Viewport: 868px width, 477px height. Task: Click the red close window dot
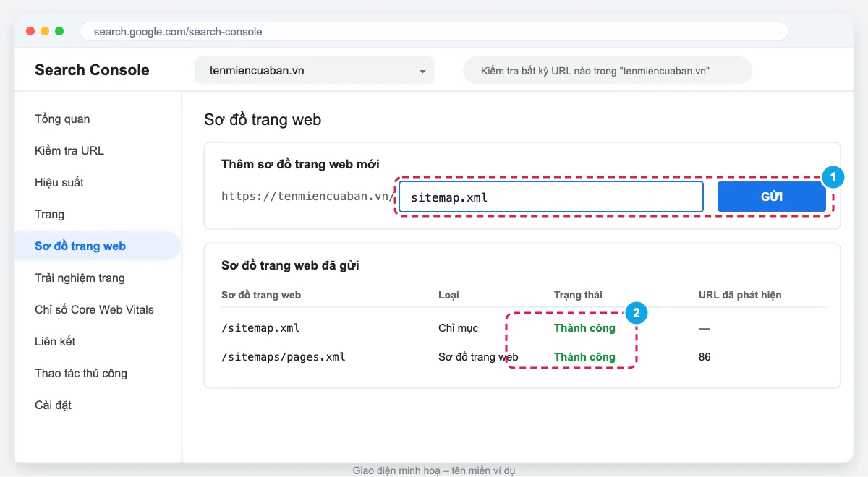point(30,31)
